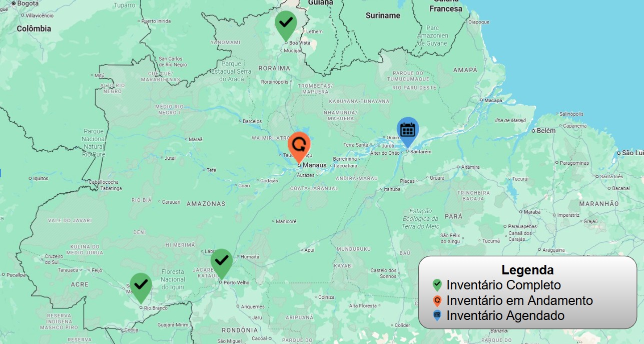The image size is (644, 344).
Task: Open the blue calendar marker at Santarém
Action: [408, 130]
